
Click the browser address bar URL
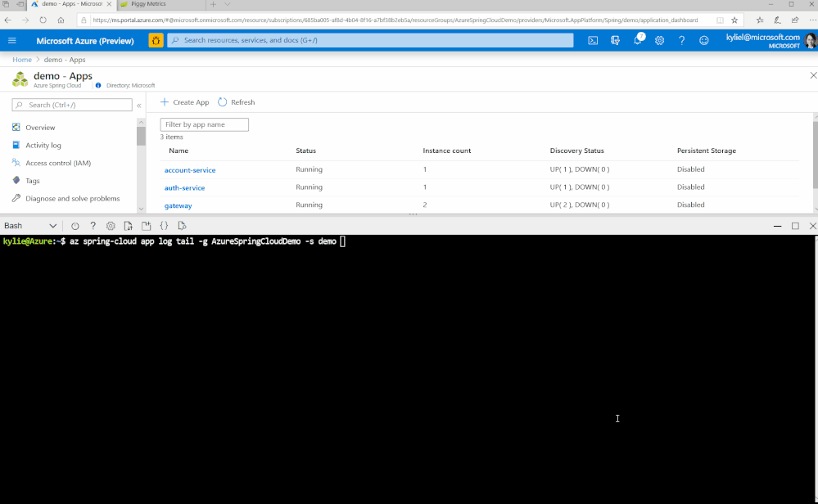click(395, 20)
